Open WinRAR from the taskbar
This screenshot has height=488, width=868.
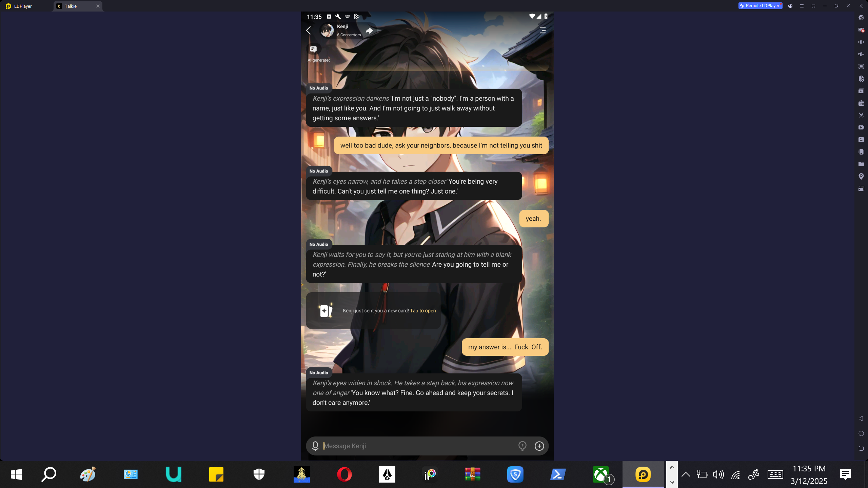[x=473, y=474]
